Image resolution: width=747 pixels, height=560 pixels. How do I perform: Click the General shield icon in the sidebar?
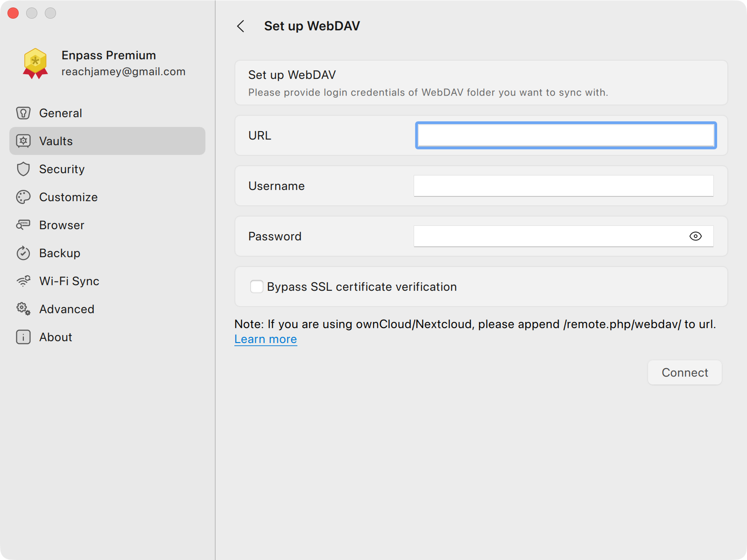pyautogui.click(x=23, y=113)
